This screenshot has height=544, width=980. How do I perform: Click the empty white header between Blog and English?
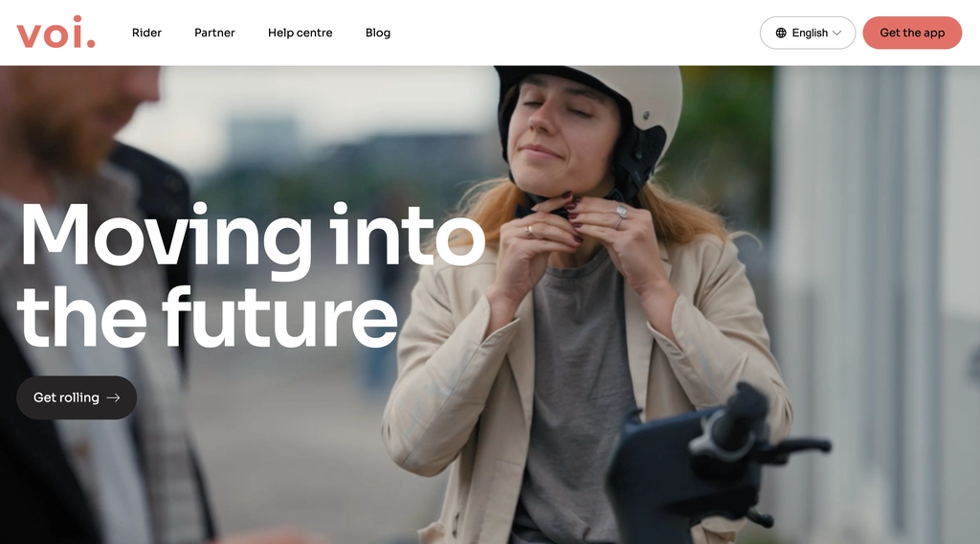point(575,33)
